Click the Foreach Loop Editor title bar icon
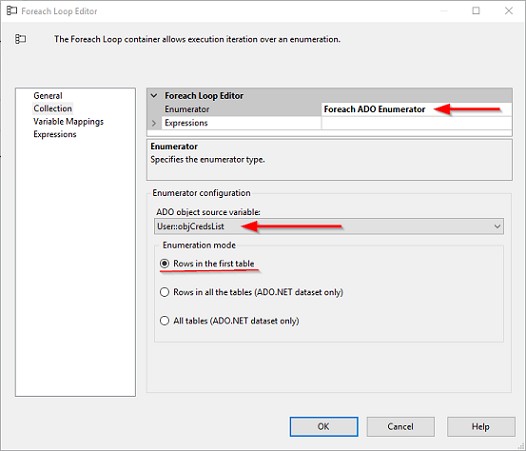Image resolution: width=526 pixels, height=451 pixels. click(12, 11)
